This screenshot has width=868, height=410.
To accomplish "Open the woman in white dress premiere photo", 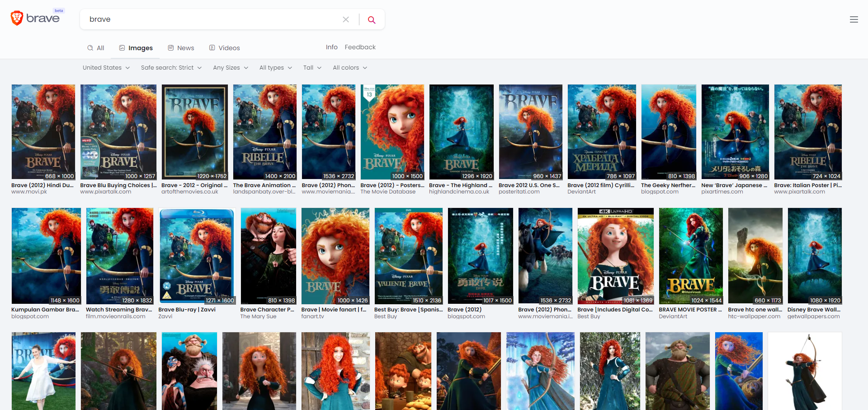I will pyautogui.click(x=43, y=371).
